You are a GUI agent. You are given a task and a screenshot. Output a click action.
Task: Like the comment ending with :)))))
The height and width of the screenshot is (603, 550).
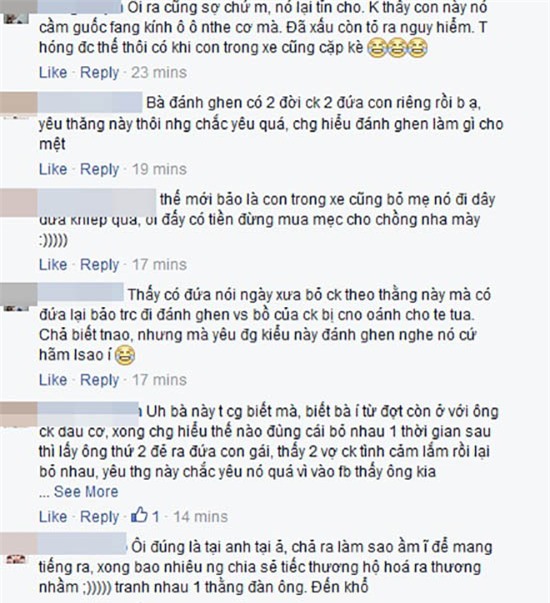pyautogui.click(x=53, y=265)
